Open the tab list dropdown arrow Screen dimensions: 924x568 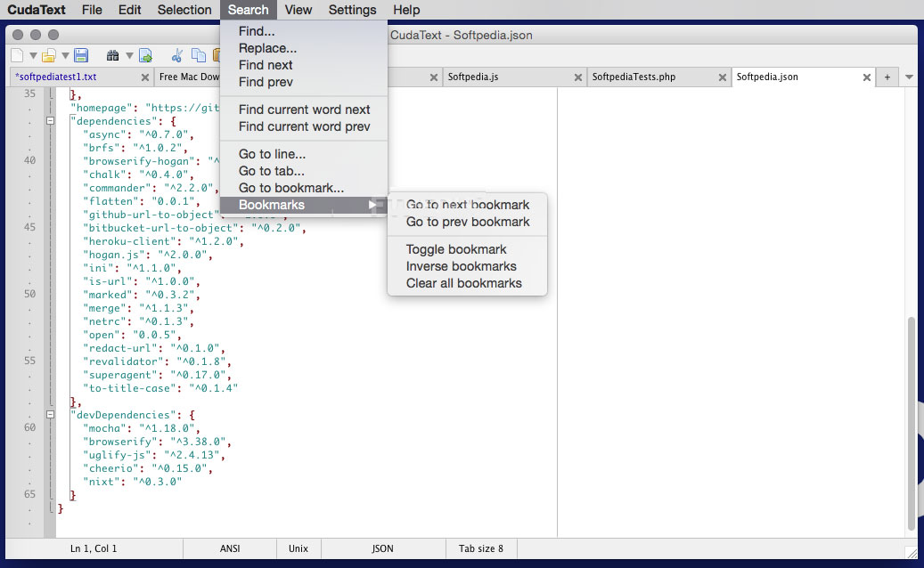(909, 77)
